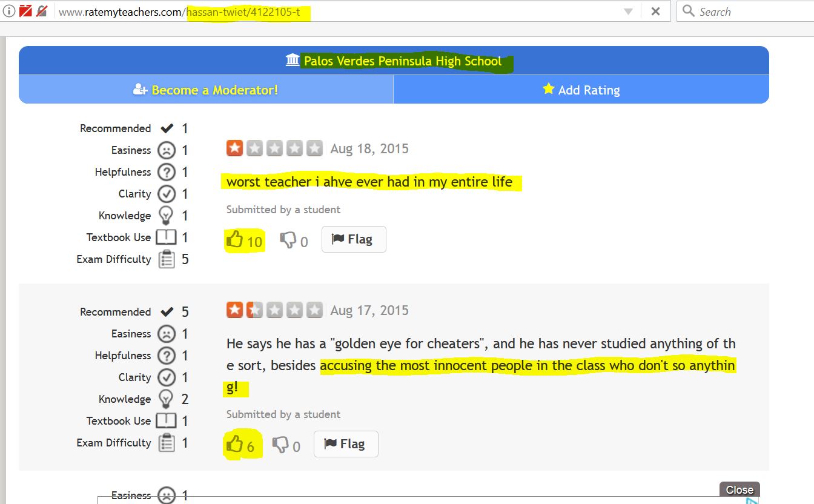Click "Submitted by a student" under first review
The width and height of the screenshot is (814, 504).
(x=283, y=210)
